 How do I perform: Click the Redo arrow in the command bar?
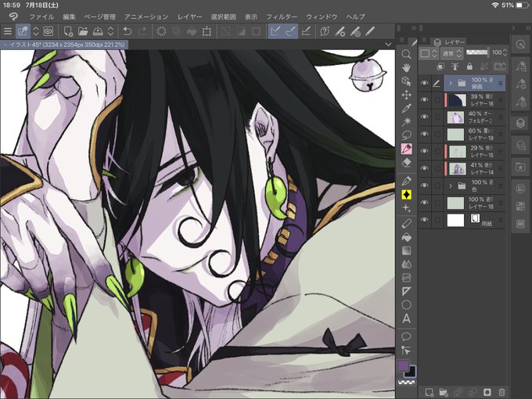[143, 31]
